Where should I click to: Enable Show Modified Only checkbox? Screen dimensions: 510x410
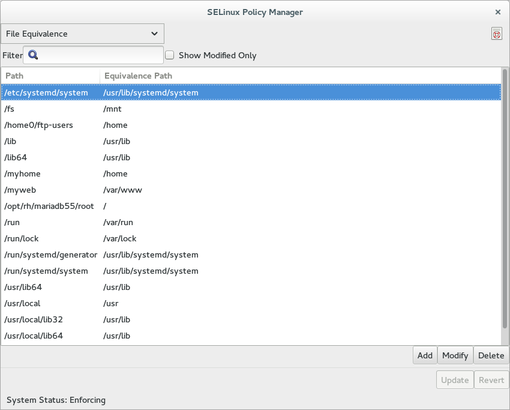click(170, 55)
